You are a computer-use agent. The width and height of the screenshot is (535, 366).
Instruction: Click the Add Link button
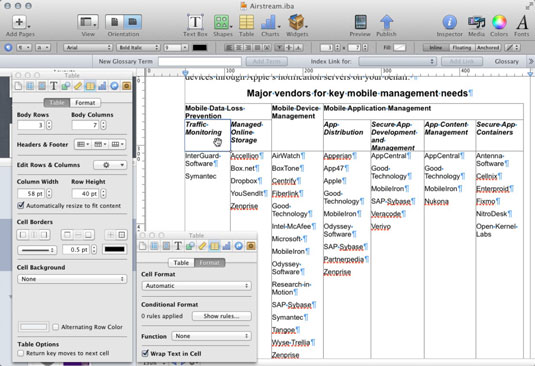click(x=462, y=61)
